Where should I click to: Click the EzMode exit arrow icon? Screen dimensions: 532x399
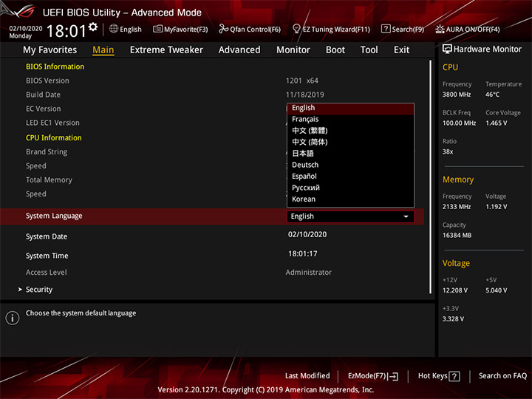point(394,376)
